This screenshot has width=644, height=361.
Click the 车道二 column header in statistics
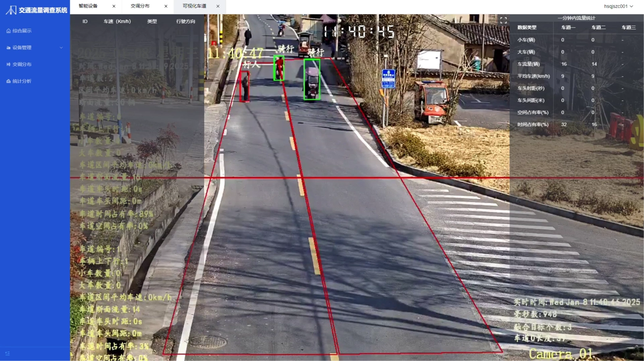tap(598, 28)
